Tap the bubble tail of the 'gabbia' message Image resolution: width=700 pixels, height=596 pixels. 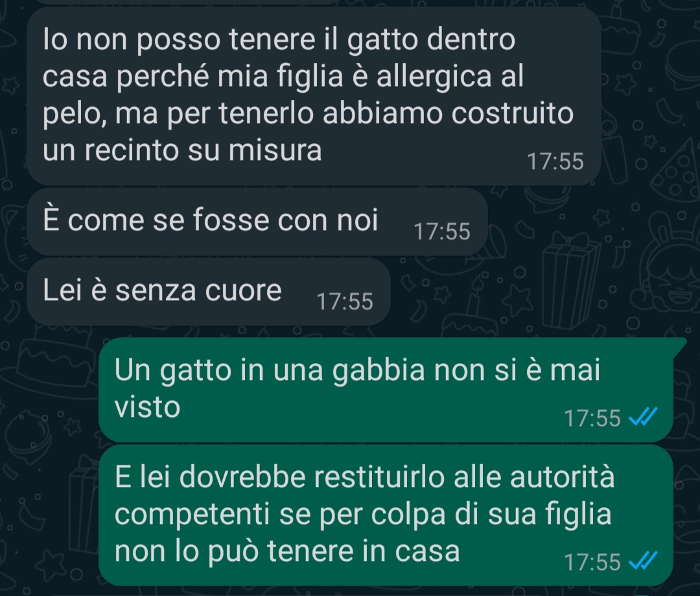pos(679,346)
